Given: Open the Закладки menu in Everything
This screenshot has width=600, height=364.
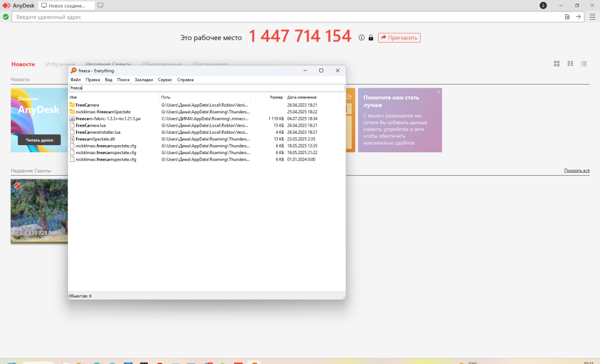Looking at the screenshot, I should click(143, 80).
